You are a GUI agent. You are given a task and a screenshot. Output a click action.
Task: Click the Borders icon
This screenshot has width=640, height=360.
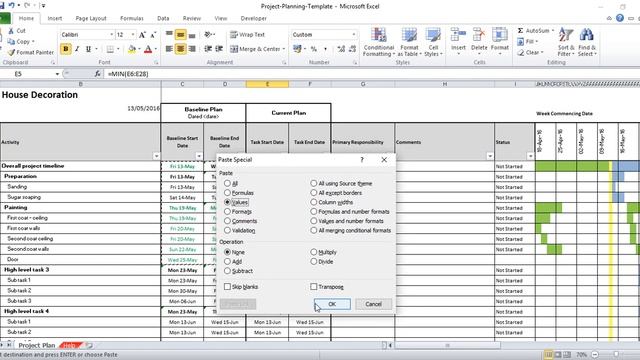click(x=110, y=49)
